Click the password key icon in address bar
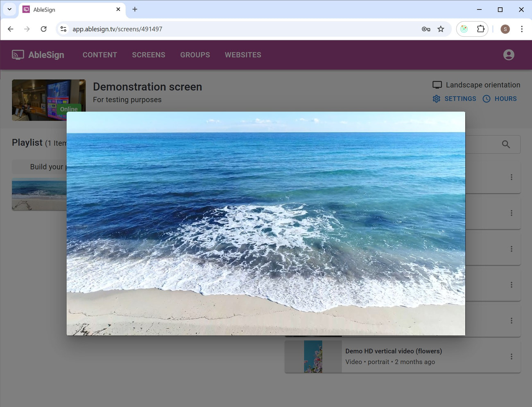Viewport: 532px width, 407px height. pyautogui.click(x=426, y=29)
